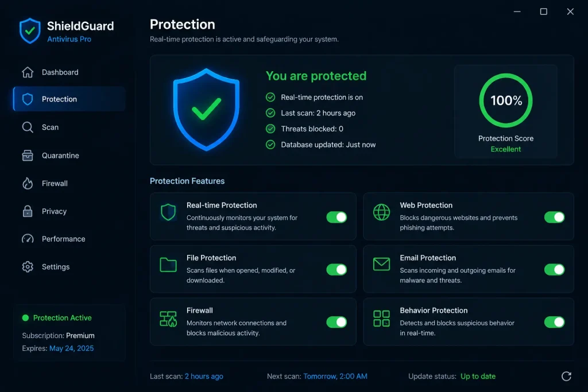Click the Web Protection globe icon
Viewport: 588px width, 392px height.
[x=381, y=212]
